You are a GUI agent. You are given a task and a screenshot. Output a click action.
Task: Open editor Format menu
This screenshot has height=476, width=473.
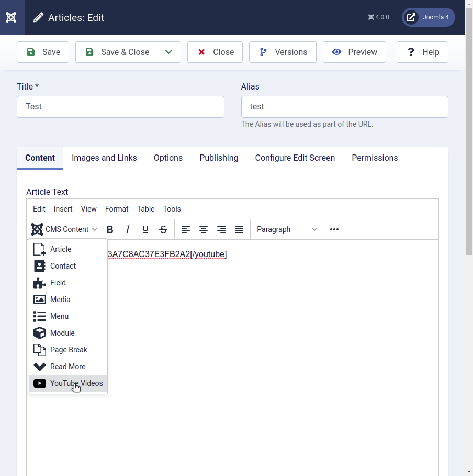(117, 209)
